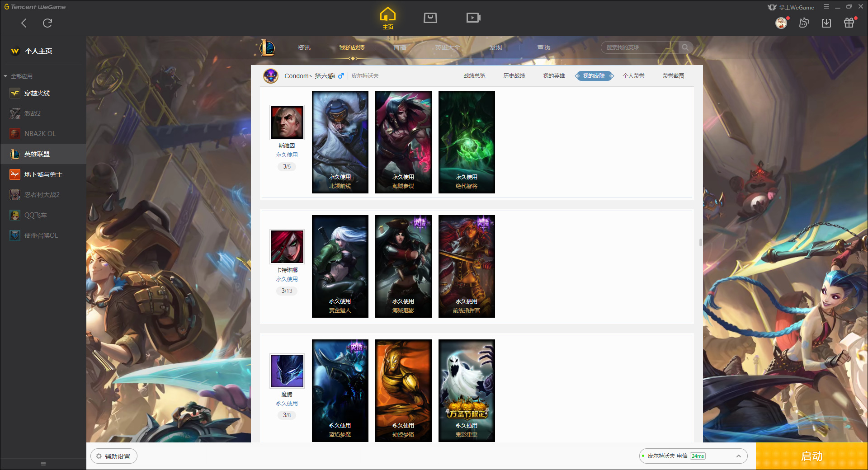Click the 启动 launch button
Screen dimensions: 868x470
click(x=811, y=456)
